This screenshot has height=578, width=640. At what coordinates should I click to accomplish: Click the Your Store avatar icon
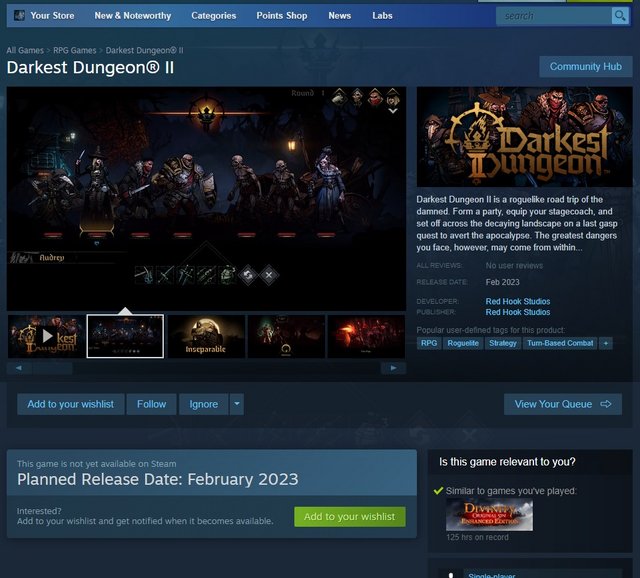[19, 16]
